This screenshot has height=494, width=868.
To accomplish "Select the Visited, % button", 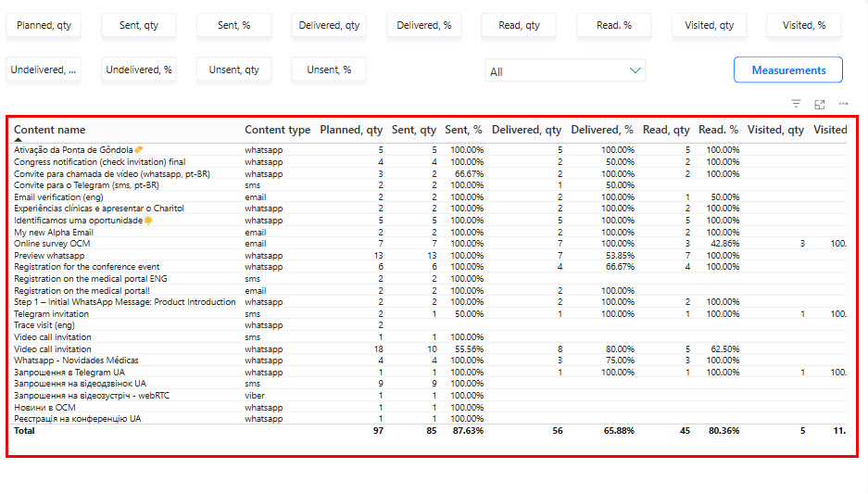I will click(x=804, y=25).
